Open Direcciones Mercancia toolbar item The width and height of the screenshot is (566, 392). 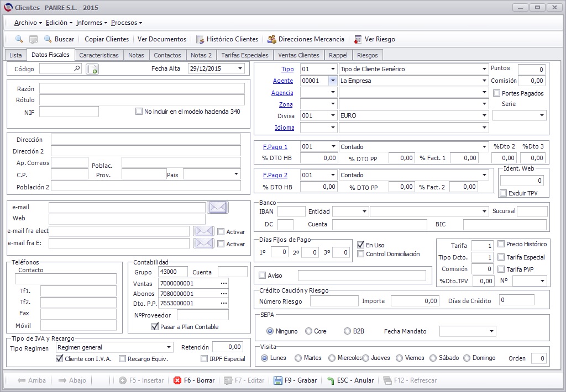pyautogui.click(x=306, y=39)
